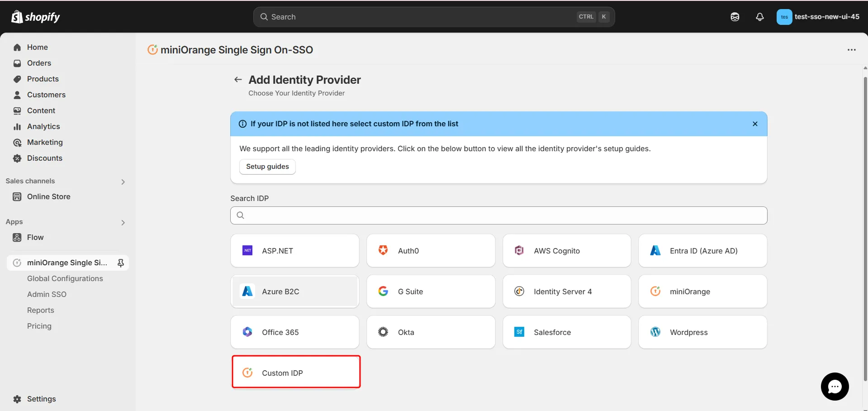Choose the miniOrange provider card
The width and height of the screenshot is (868, 411).
[702, 292]
